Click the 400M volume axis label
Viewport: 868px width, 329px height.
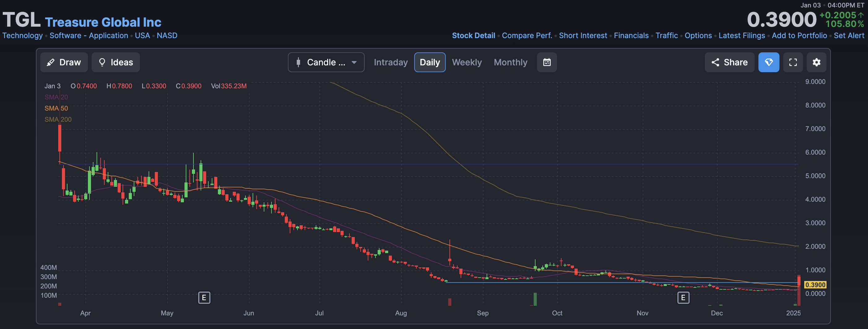pos(49,268)
